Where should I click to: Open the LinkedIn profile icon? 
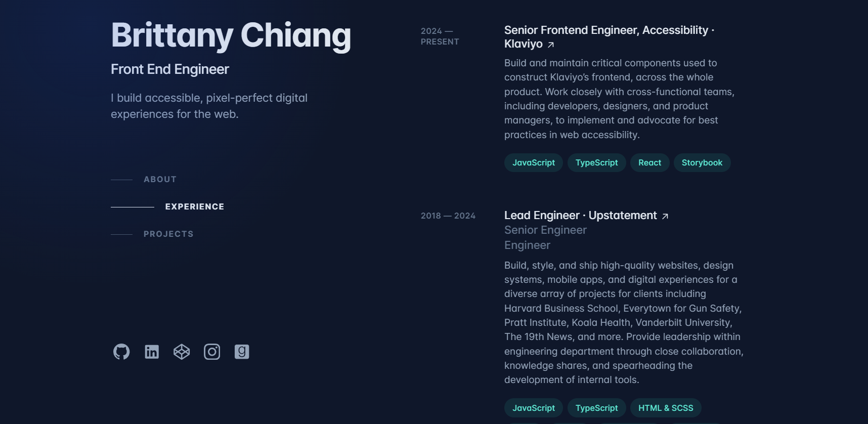[x=152, y=352]
